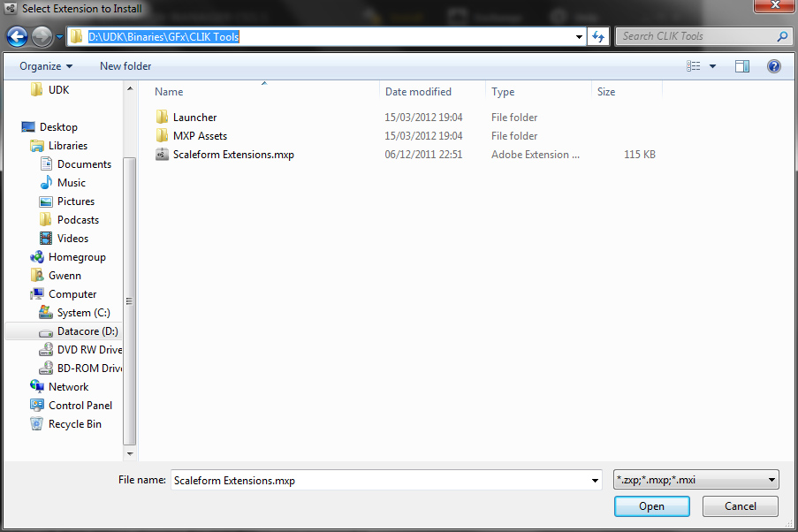The width and height of the screenshot is (798, 532).
Task: Click sidebar scrollbar down arrow
Action: point(130,453)
